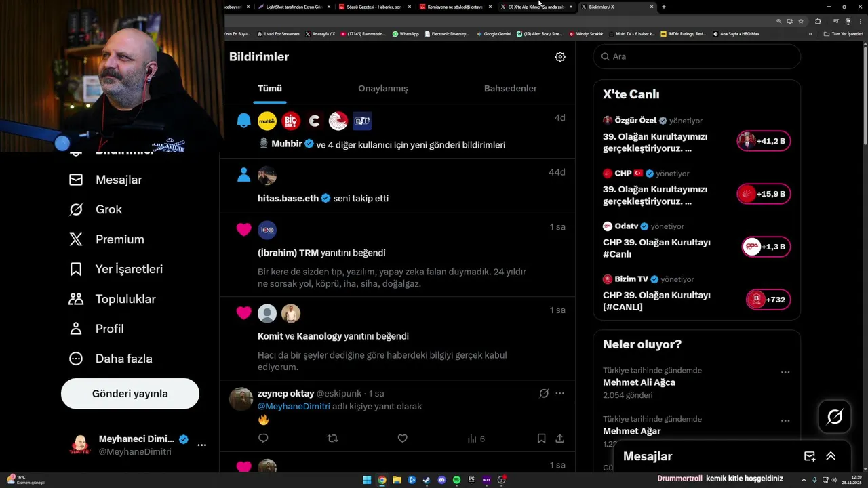Screen dimensions: 868x488
Task: Open hitas.base.eth profile link
Action: click(288, 198)
